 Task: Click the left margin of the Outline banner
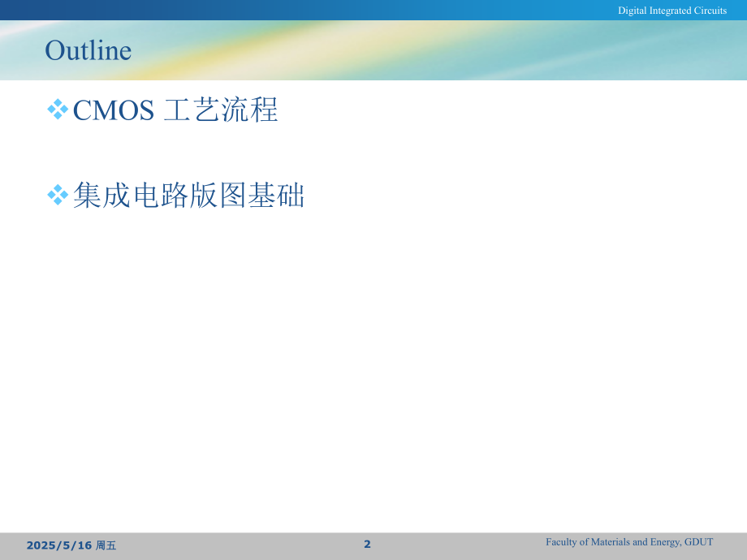(x=16, y=50)
